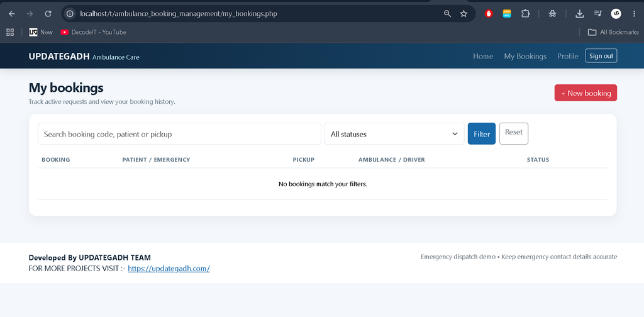
Task: Apply filters with the Filter button
Action: click(x=482, y=134)
